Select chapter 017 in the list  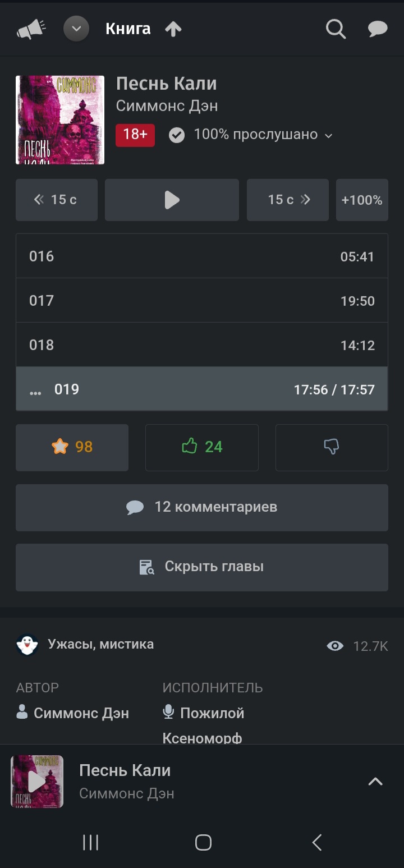(202, 301)
